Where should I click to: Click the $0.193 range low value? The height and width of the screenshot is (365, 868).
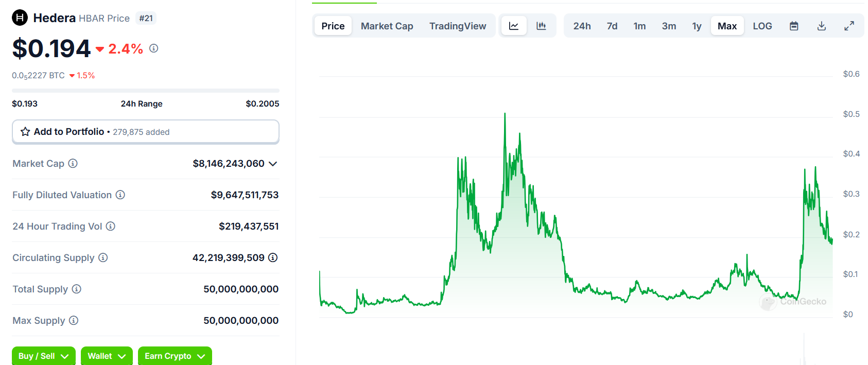(25, 103)
